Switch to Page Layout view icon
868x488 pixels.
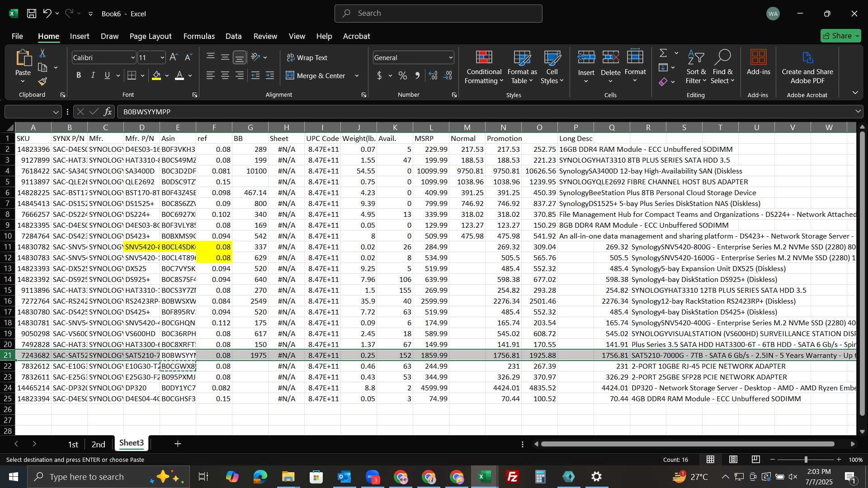733,460
